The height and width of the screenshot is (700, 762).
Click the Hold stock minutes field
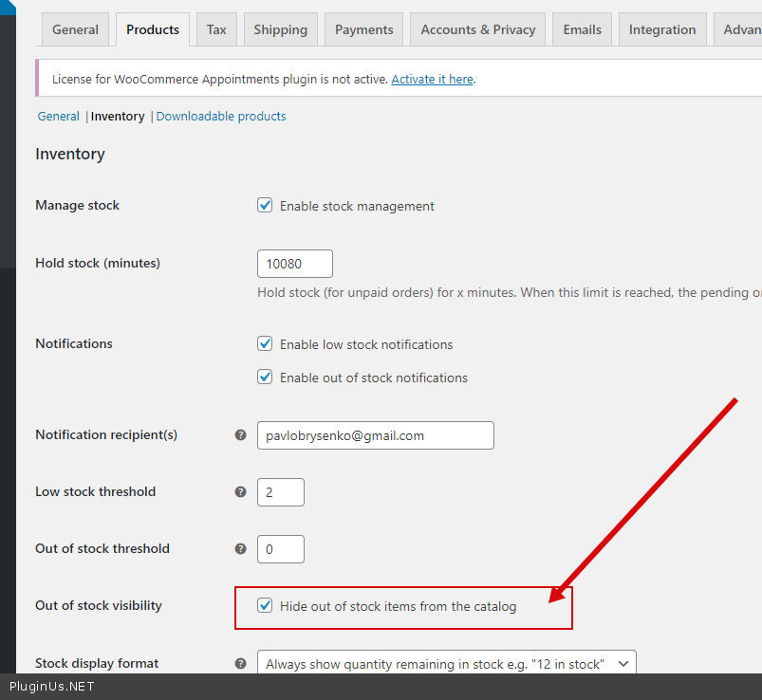(x=294, y=264)
